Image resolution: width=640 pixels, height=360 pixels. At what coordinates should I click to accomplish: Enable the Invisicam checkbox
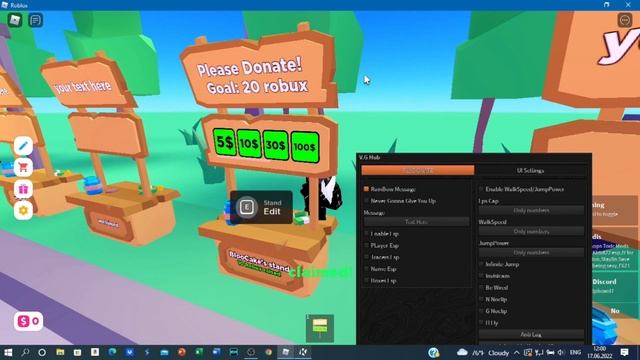(482, 276)
